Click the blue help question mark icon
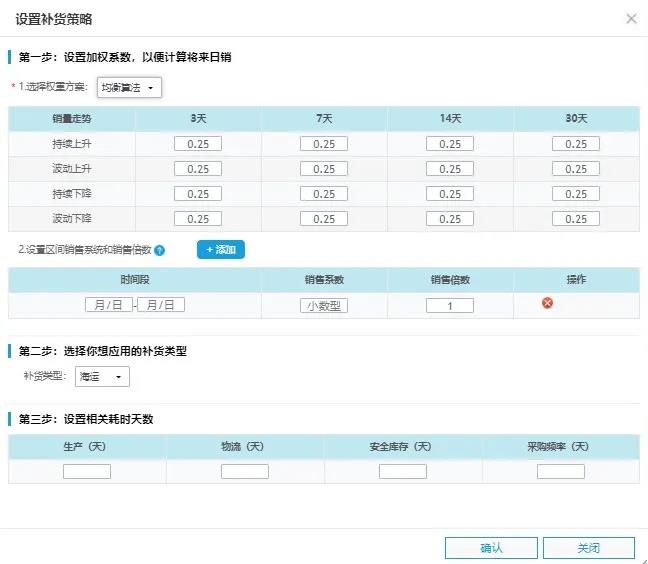This screenshot has height=564, width=648. [x=160, y=250]
